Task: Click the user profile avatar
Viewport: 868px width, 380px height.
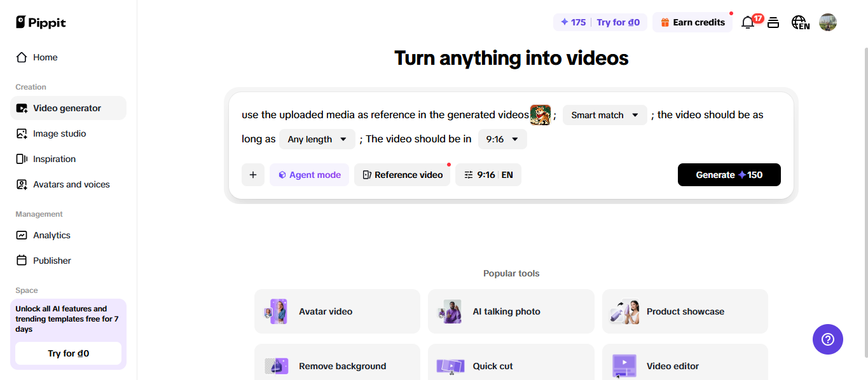Action: click(x=827, y=23)
